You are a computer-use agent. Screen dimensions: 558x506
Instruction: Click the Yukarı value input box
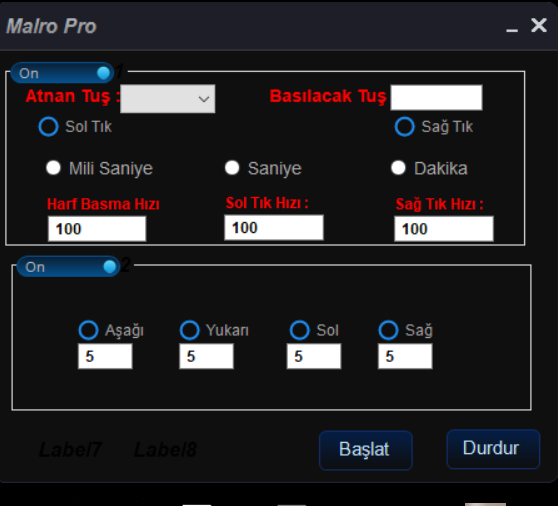click(206, 356)
